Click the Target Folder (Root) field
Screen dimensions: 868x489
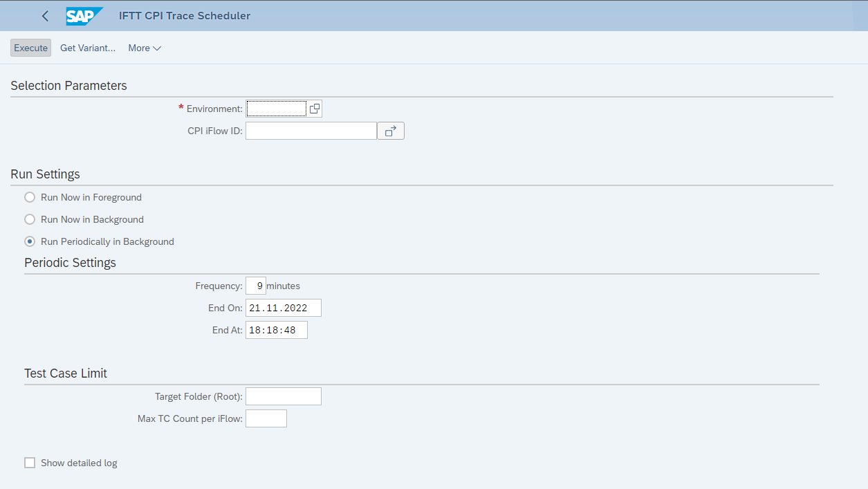pos(283,396)
